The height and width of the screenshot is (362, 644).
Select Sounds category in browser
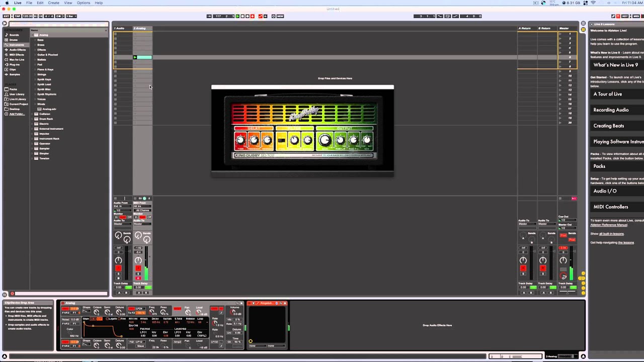click(x=14, y=35)
